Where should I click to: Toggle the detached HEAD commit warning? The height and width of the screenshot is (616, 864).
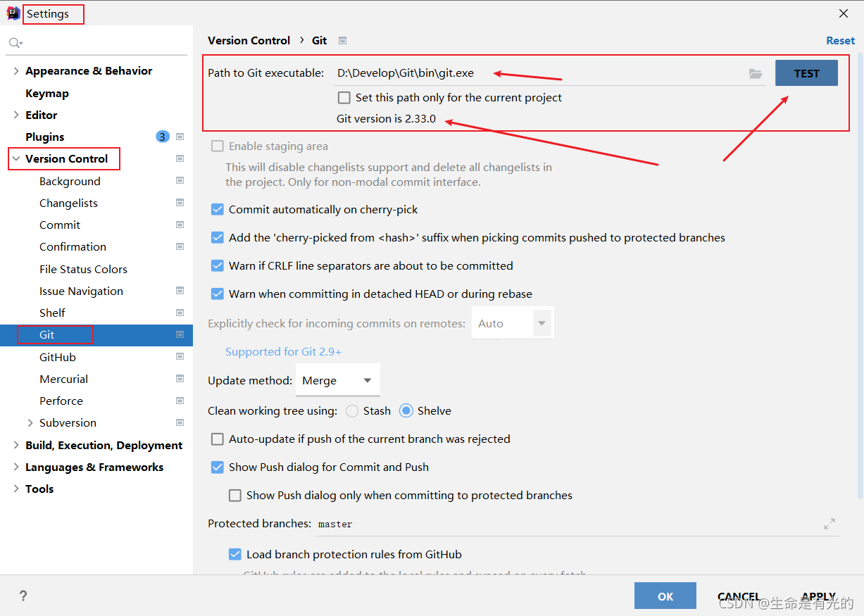pos(218,294)
